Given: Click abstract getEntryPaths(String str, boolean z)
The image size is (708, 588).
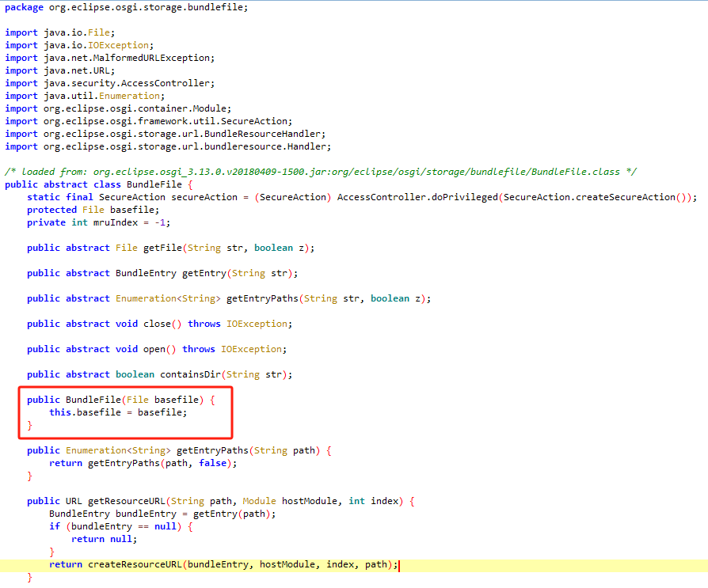Looking at the screenshot, I should (229, 298).
